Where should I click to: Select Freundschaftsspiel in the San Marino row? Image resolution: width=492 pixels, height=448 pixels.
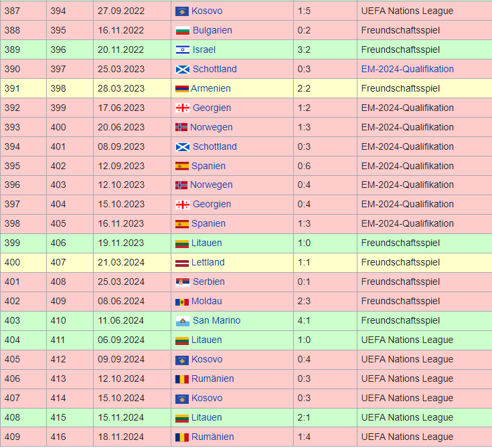[x=400, y=321]
